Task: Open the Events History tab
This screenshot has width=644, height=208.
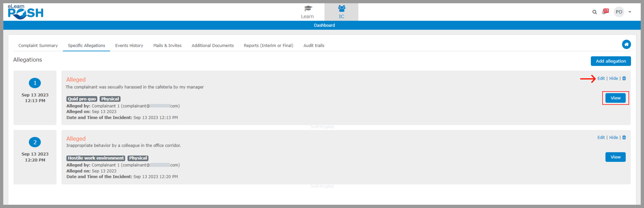Action: (129, 46)
